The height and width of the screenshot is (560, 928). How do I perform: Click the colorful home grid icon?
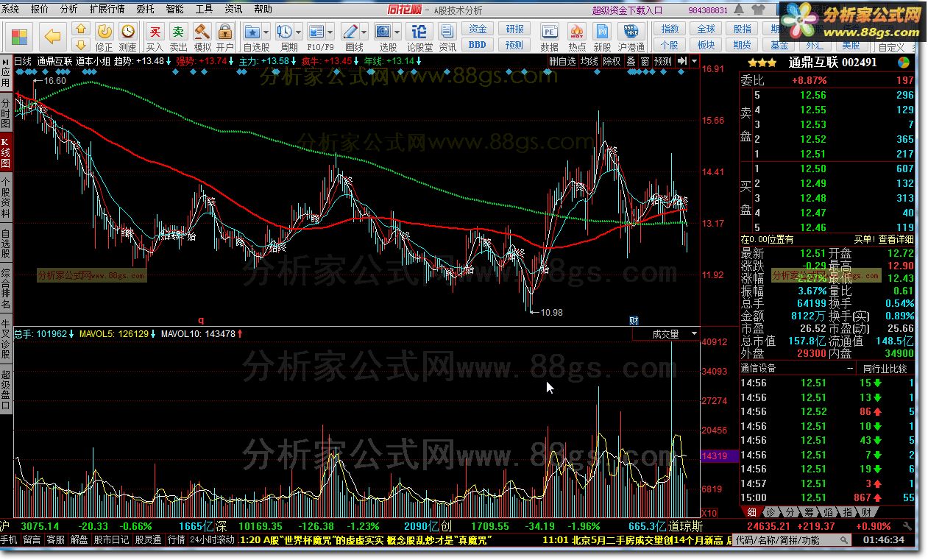(x=19, y=37)
